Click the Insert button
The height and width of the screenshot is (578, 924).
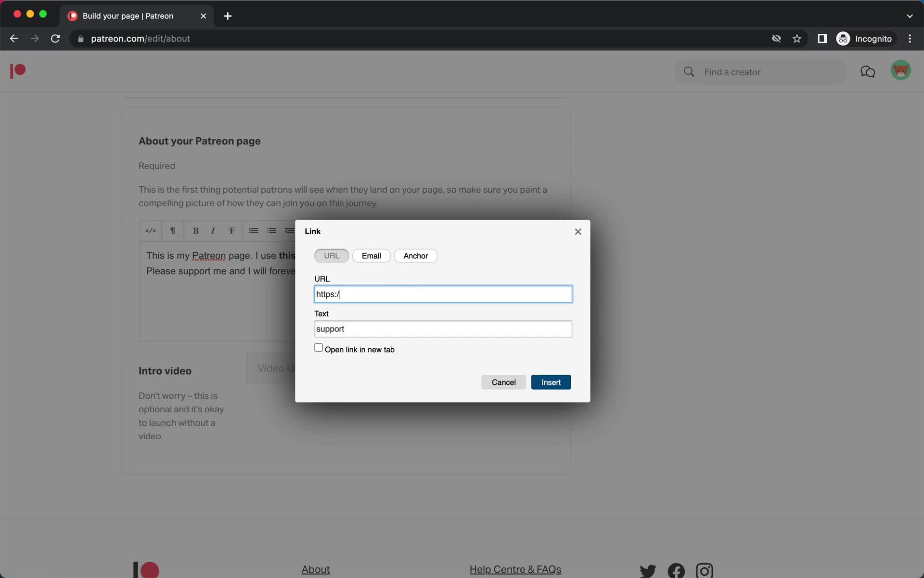click(551, 381)
